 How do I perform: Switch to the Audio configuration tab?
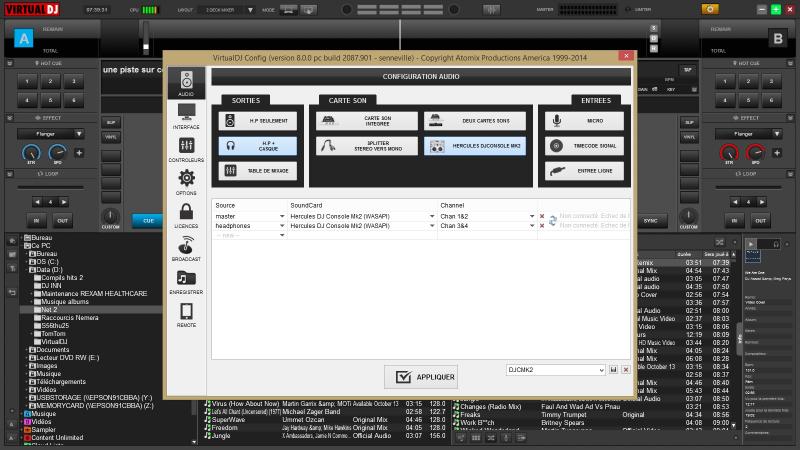186,84
